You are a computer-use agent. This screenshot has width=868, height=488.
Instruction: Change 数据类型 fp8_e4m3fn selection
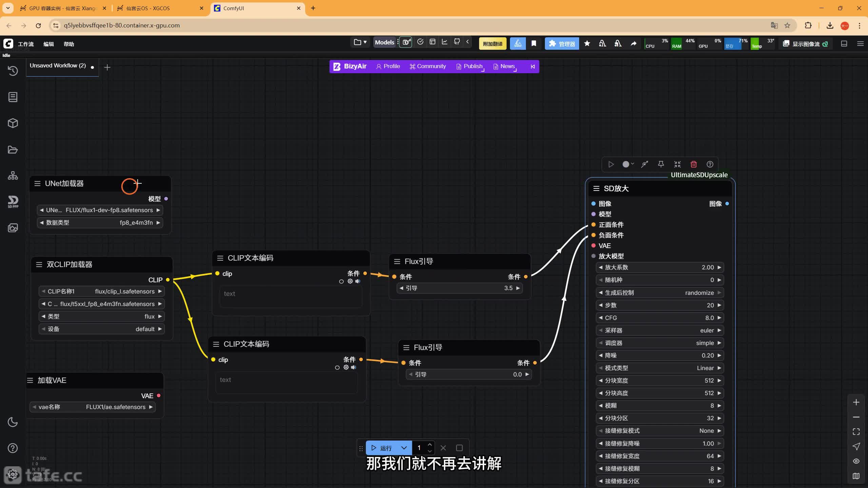tap(100, 223)
